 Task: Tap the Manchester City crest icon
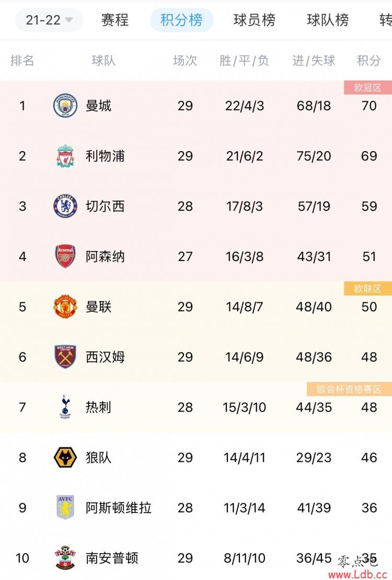click(x=65, y=106)
